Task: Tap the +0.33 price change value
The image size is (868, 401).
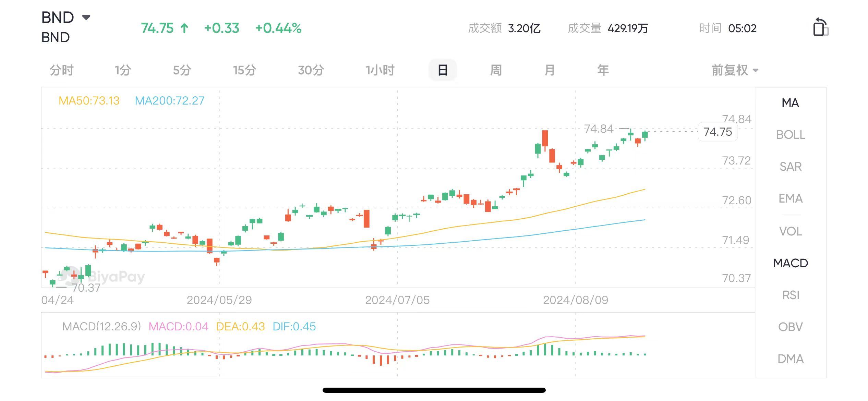Action: (x=221, y=28)
